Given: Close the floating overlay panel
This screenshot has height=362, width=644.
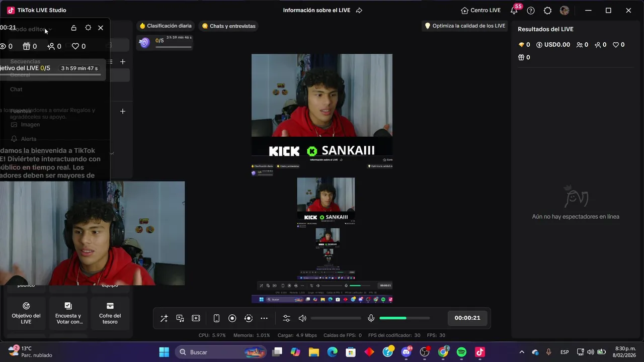Looking at the screenshot, I should [x=101, y=28].
